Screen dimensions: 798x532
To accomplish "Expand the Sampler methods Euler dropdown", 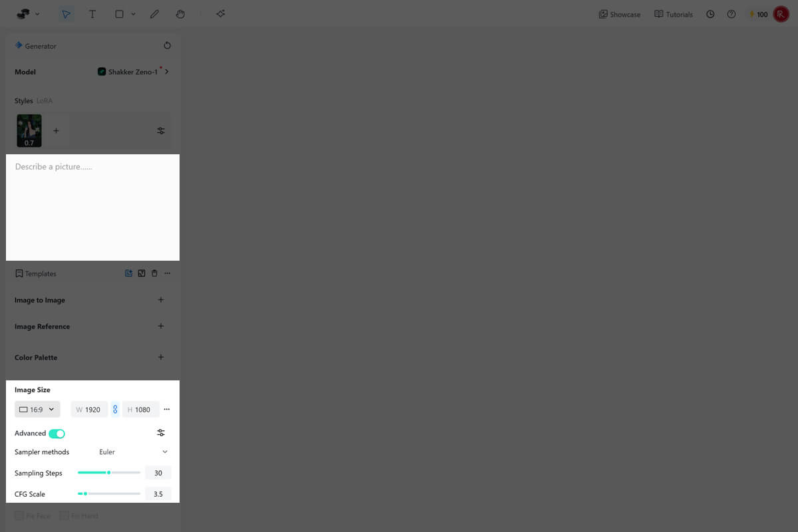I will (x=133, y=452).
